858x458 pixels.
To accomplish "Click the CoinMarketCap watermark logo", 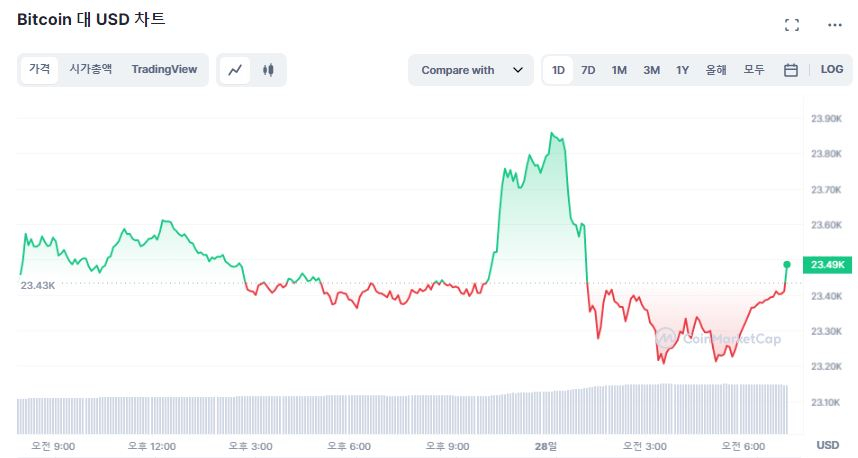I will coord(717,339).
